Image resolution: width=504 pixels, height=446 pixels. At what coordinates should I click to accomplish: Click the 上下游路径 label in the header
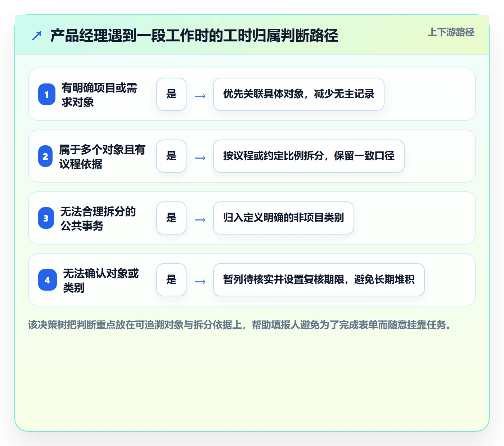pos(451,32)
